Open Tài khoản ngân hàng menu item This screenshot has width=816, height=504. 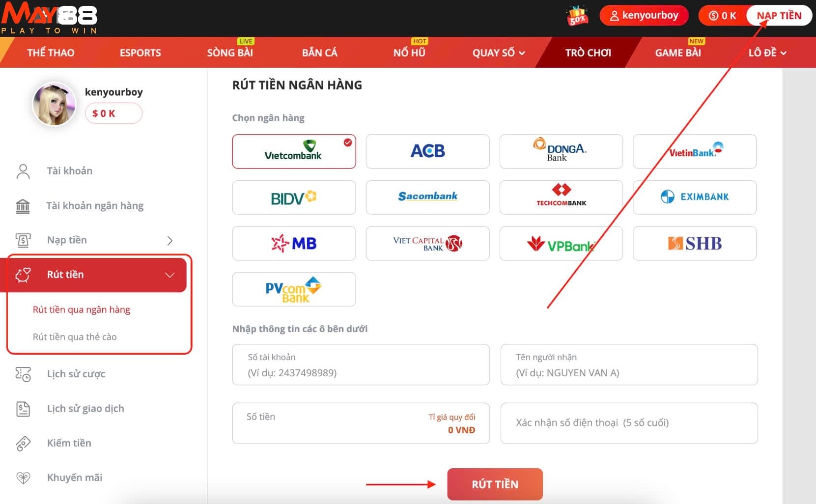pos(95,206)
